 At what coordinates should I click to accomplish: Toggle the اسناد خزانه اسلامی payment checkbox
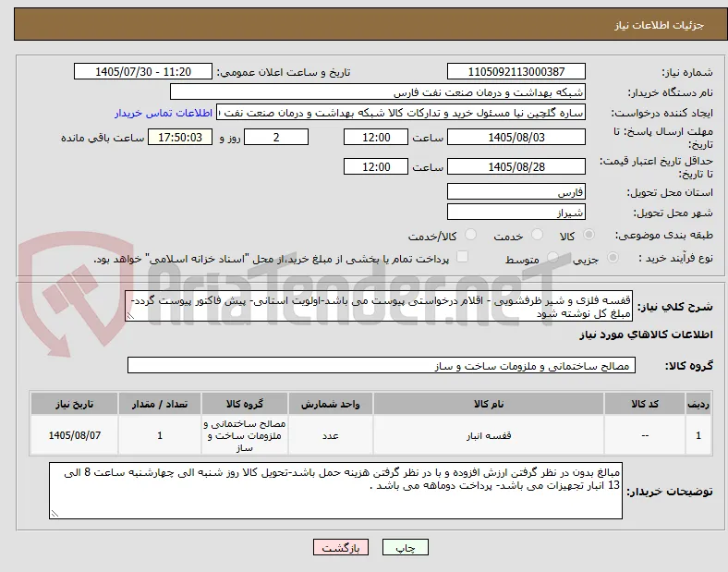tap(462, 257)
